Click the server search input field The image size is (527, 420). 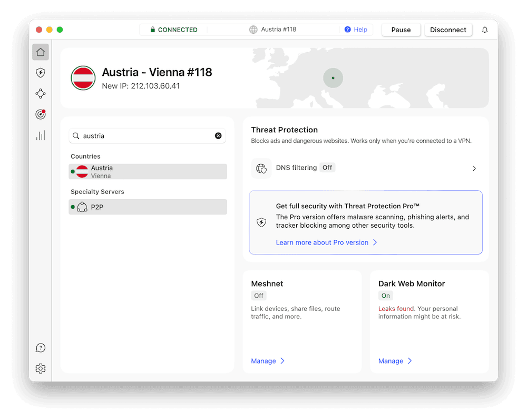(x=145, y=136)
